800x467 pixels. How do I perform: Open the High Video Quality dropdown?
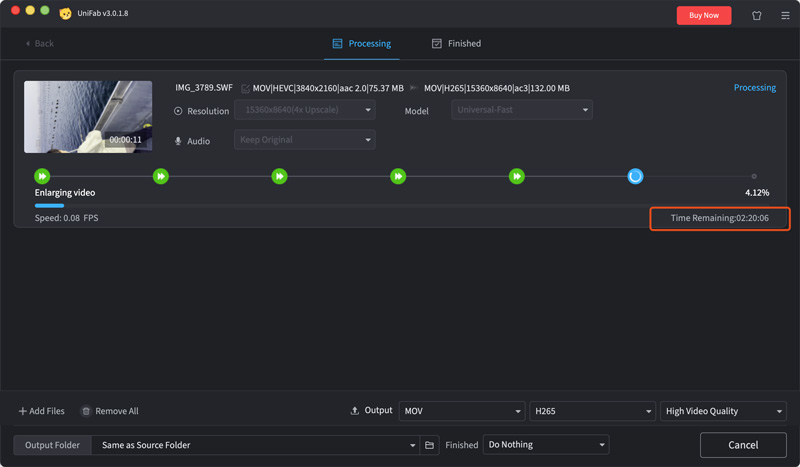click(x=723, y=411)
